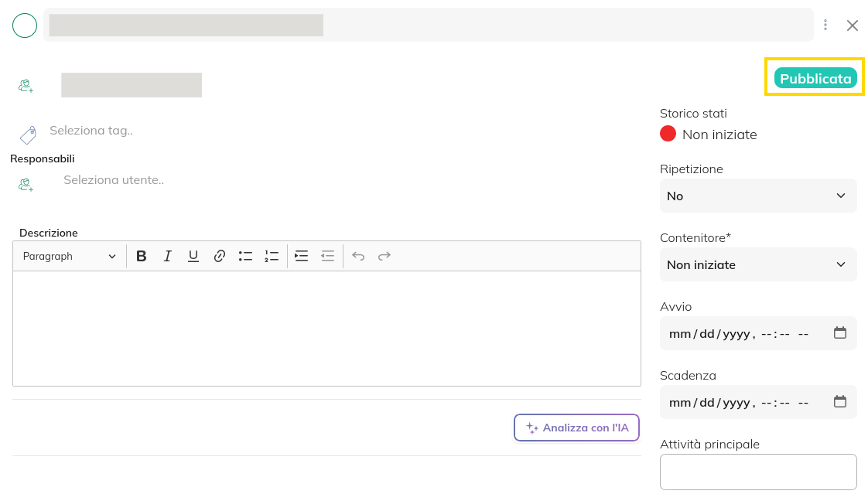Mark task complete with the circle toggle

click(25, 26)
